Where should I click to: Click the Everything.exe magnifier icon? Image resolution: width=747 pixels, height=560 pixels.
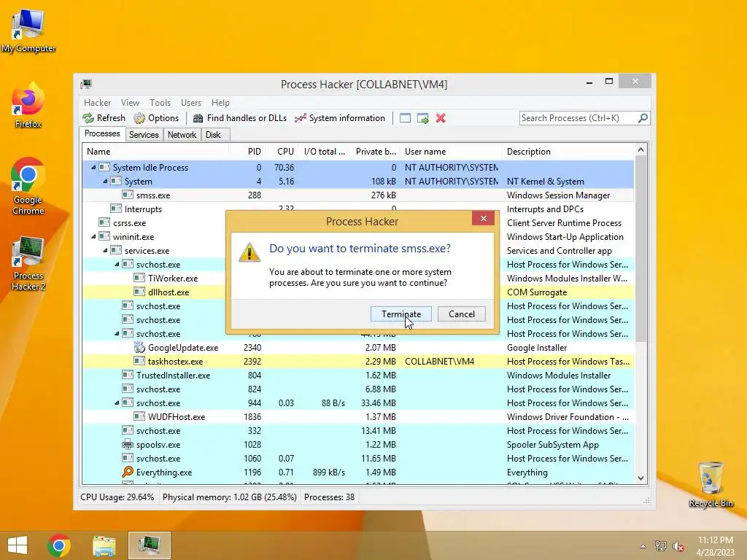127,472
